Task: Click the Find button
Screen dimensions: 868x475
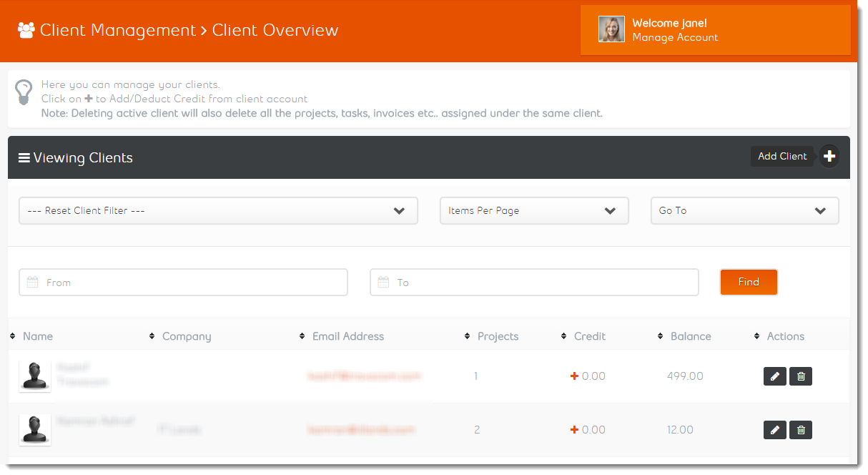Action: pyautogui.click(x=749, y=282)
